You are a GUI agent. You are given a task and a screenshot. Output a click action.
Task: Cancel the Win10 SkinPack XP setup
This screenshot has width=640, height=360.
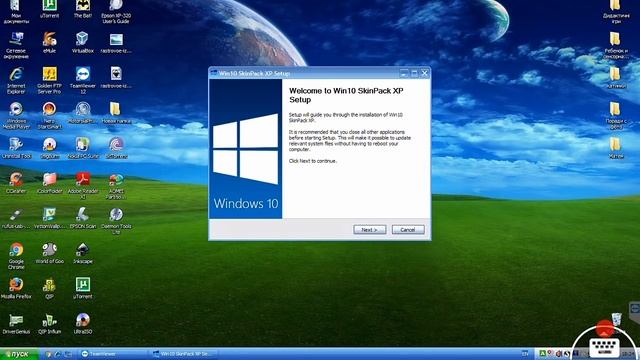pos(408,230)
